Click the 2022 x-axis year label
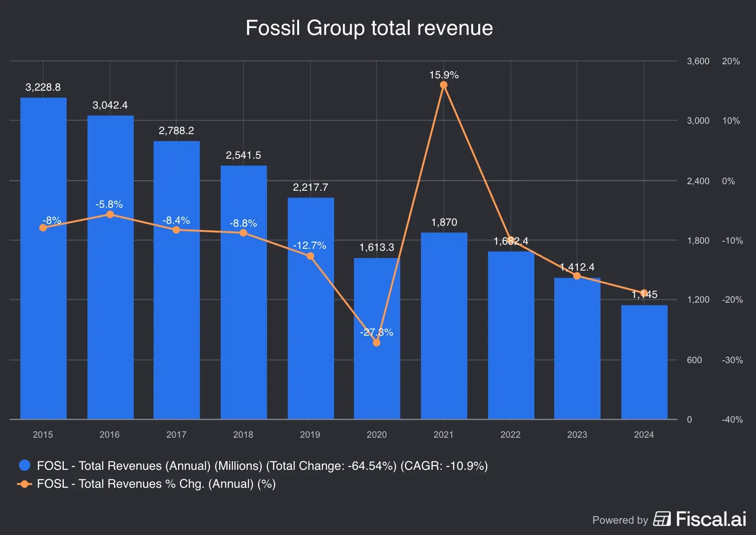756x535 pixels. coord(510,434)
